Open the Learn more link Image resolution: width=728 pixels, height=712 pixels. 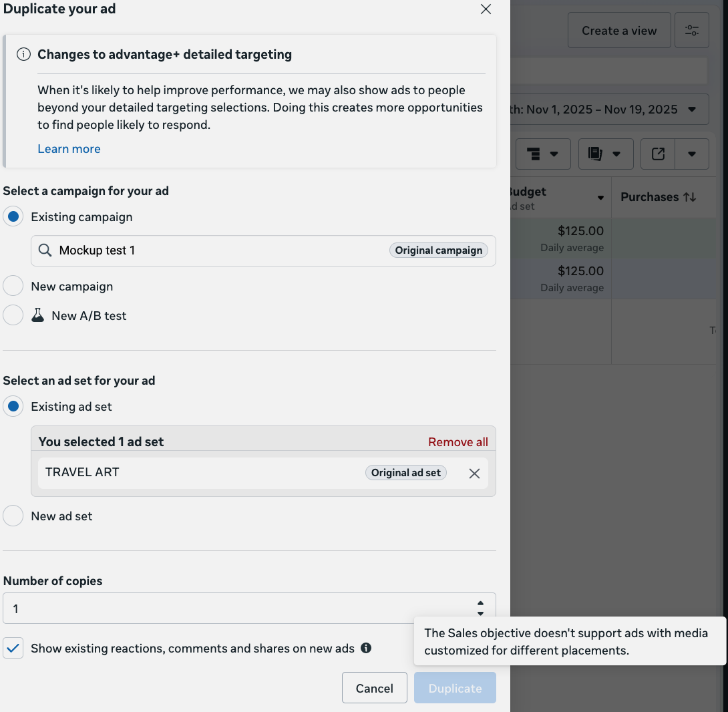[x=69, y=149]
